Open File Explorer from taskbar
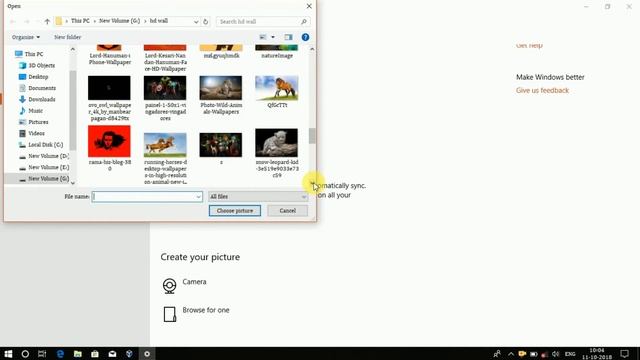The image size is (640, 360). [78, 354]
